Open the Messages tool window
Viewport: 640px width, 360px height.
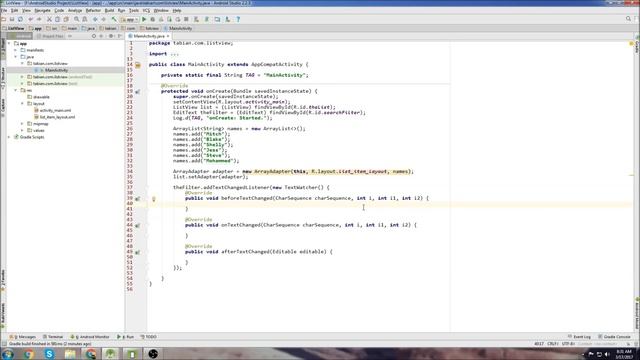(22, 337)
